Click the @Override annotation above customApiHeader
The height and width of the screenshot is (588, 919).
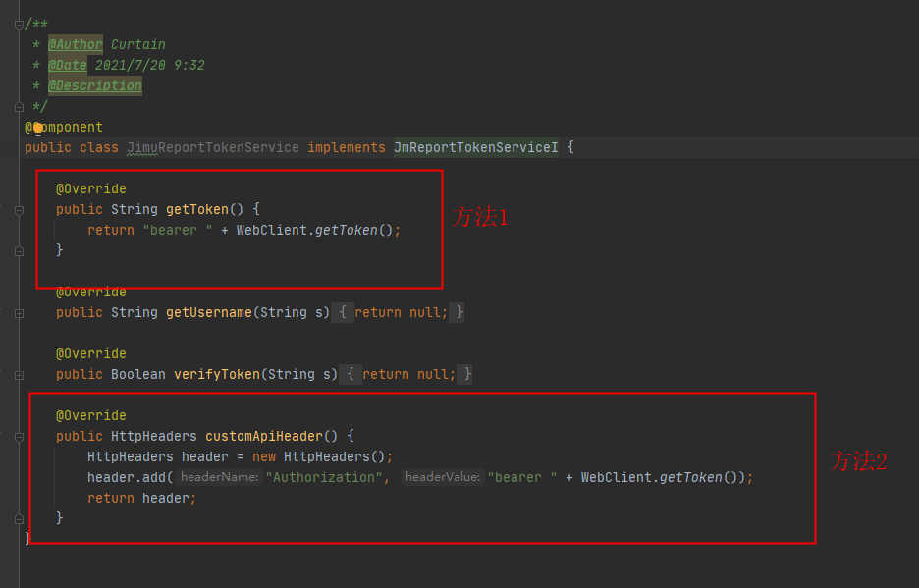pyautogui.click(x=91, y=414)
